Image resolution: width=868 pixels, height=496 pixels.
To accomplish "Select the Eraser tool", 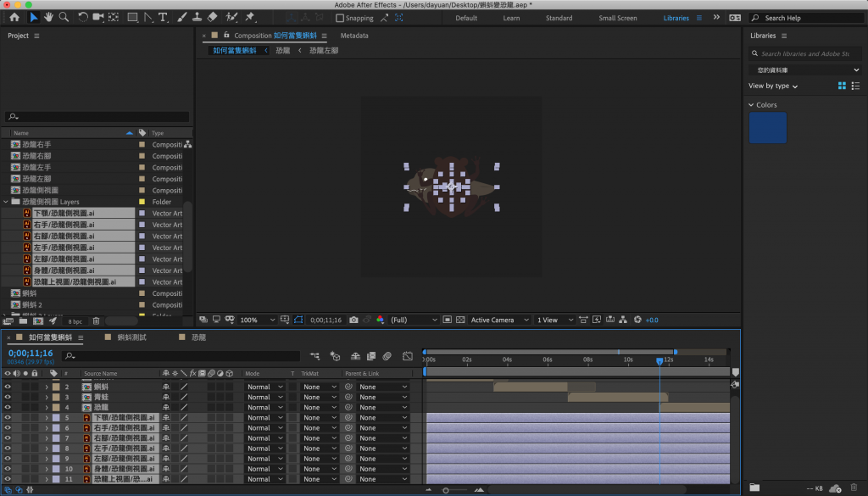I will pos(213,17).
